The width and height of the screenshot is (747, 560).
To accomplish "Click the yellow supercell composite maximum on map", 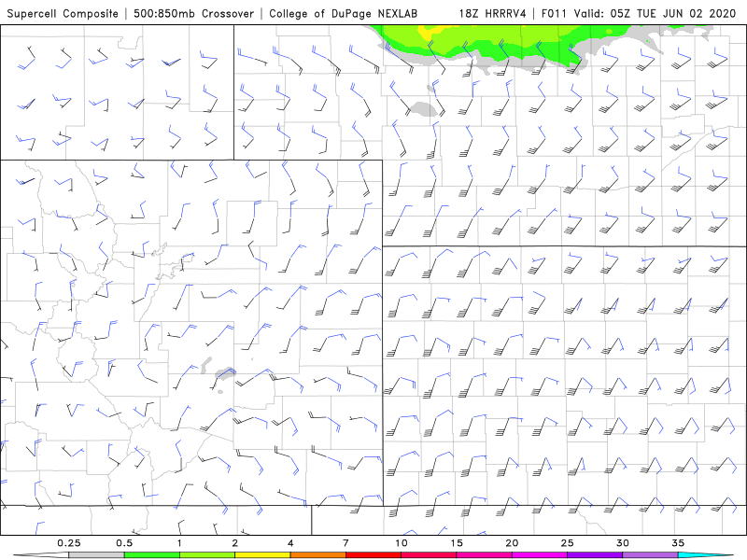I will [x=430, y=32].
